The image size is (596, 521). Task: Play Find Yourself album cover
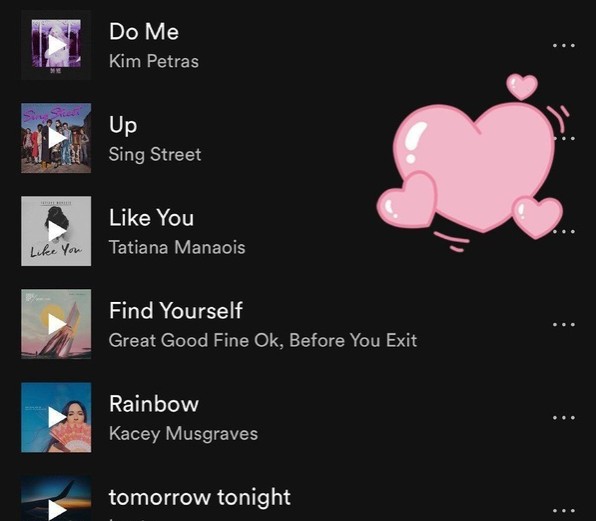[56, 324]
